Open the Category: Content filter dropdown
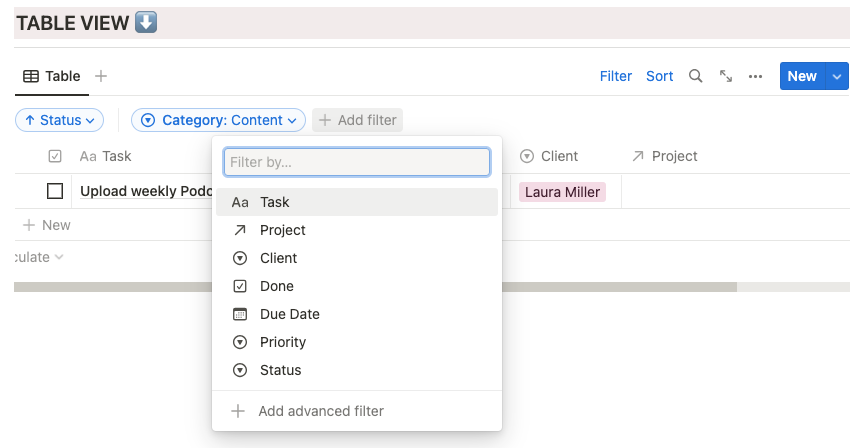Viewport: 864px width, 448px height. pyautogui.click(x=218, y=120)
